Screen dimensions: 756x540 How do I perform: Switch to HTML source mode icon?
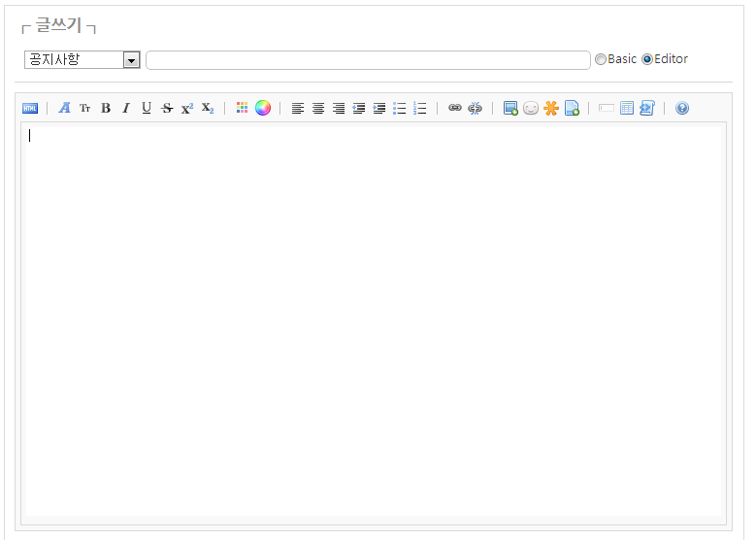click(x=30, y=109)
